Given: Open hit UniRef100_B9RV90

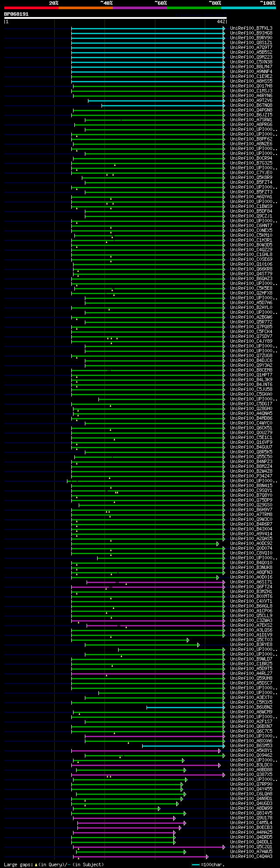Looking at the screenshot, I should (x=251, y=38).
